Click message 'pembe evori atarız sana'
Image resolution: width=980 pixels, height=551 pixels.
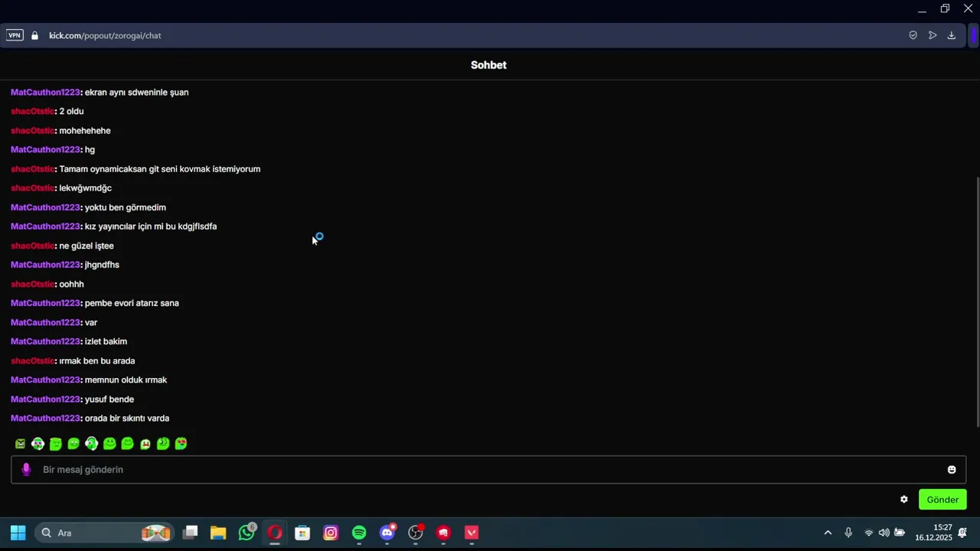tap(132, 303)
